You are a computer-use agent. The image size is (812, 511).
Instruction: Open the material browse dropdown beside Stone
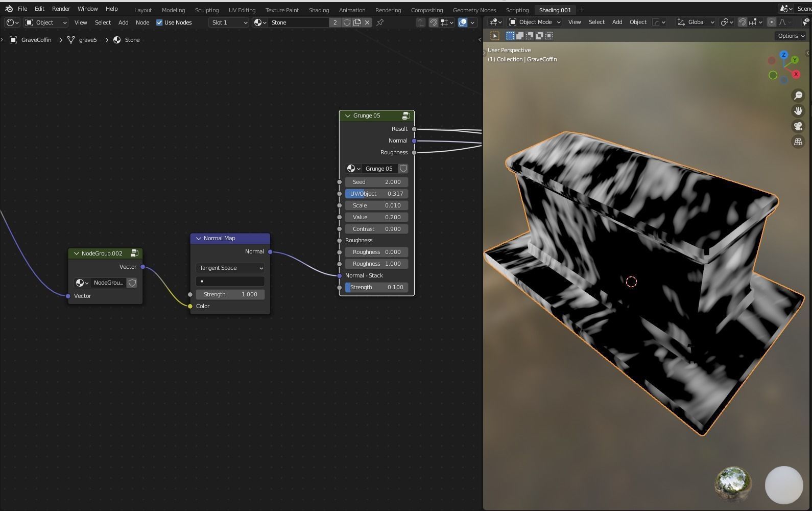(260, 22)
